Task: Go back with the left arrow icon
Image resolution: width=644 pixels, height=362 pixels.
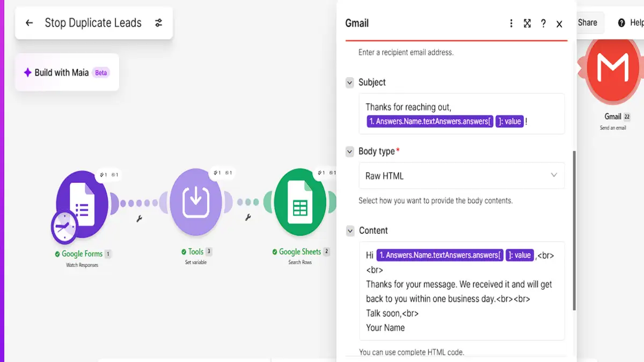Action: click(29, 23)
